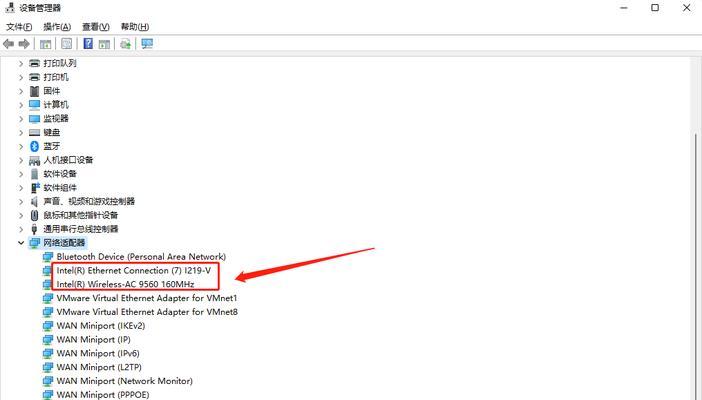Select the 网络适配器 label
This screenshot has height=400, width=702.
point(64,243)
